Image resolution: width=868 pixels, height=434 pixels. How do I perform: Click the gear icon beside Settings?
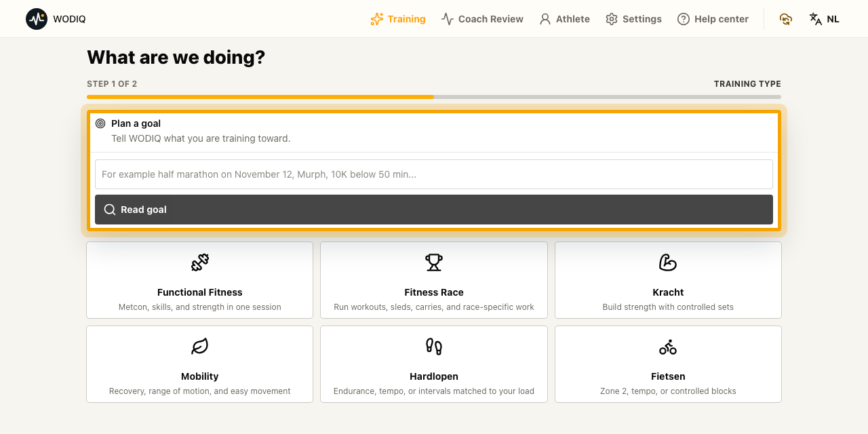(x=612, y=19)
